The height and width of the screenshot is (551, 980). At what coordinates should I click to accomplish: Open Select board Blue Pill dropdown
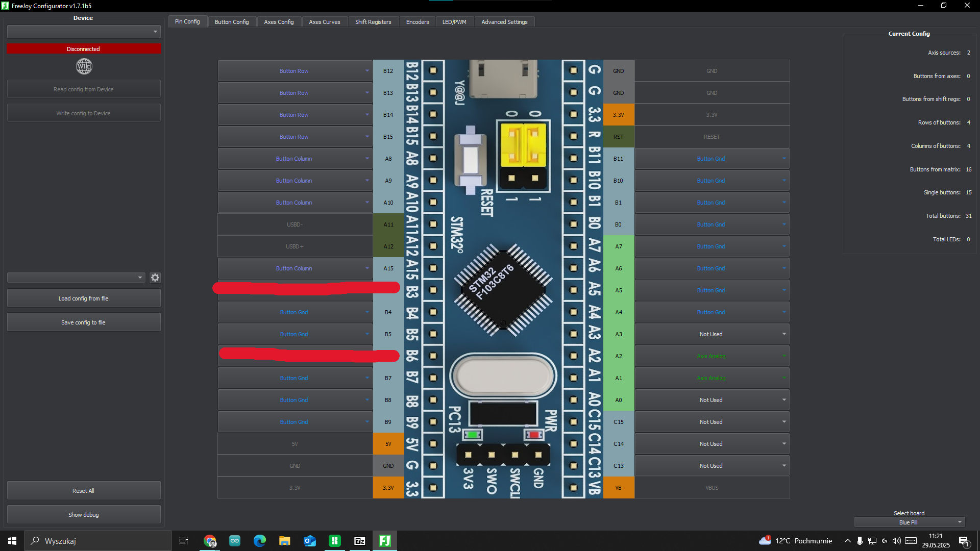(910, 522)
